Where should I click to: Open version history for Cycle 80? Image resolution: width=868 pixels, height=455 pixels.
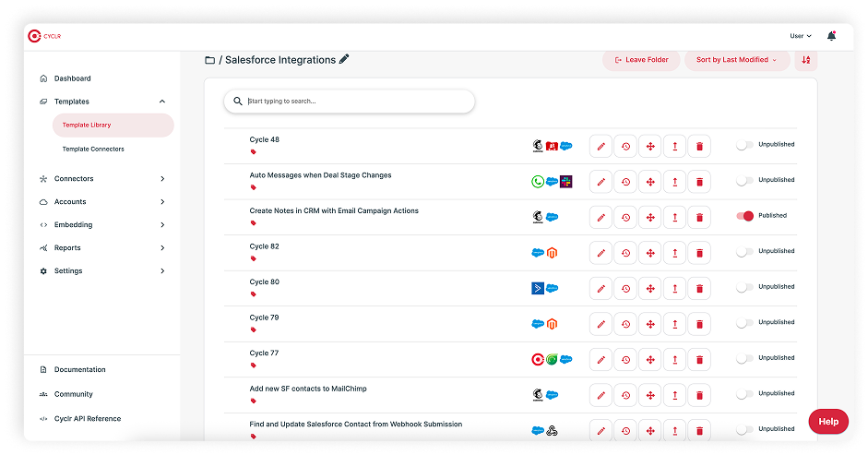[625, 288]
